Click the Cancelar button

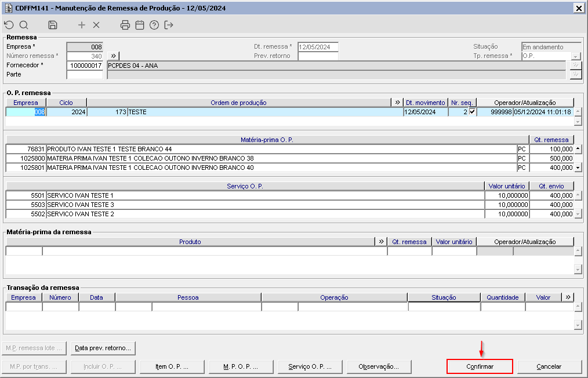[x=549, y=366]
